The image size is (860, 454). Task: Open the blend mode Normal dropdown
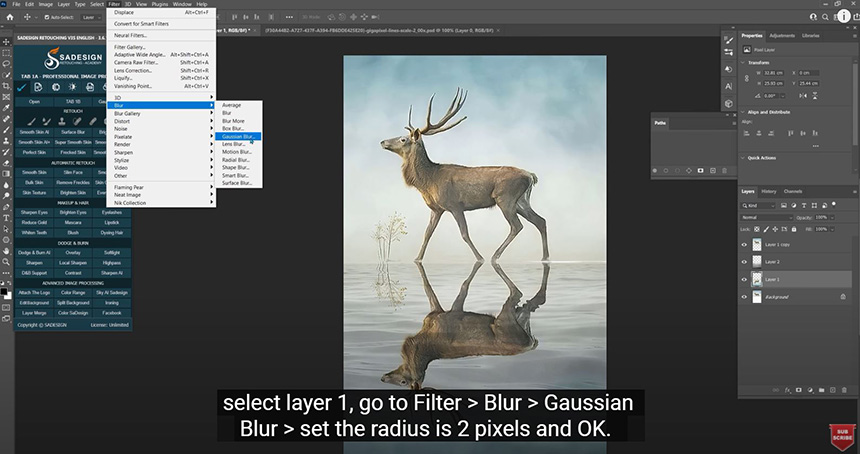click(765, 216)
